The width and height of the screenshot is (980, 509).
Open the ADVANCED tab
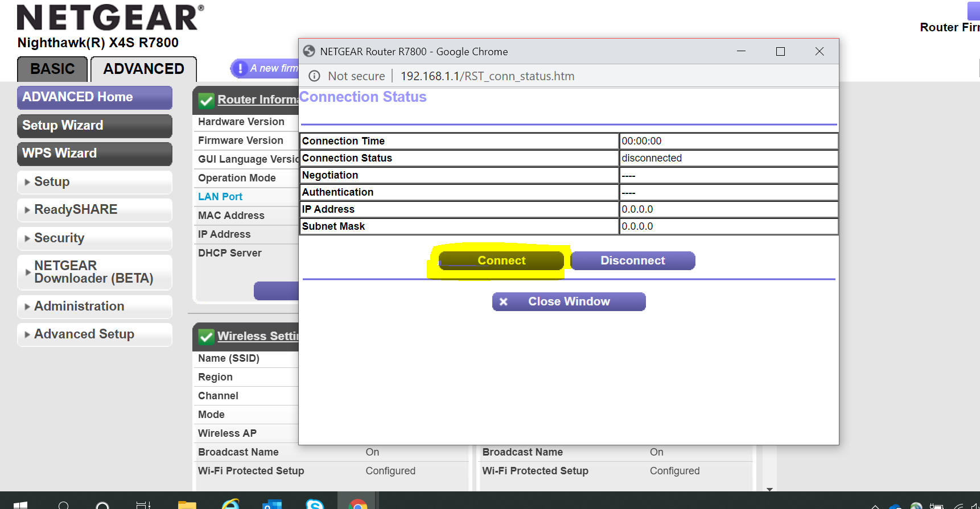pos(143,69)
